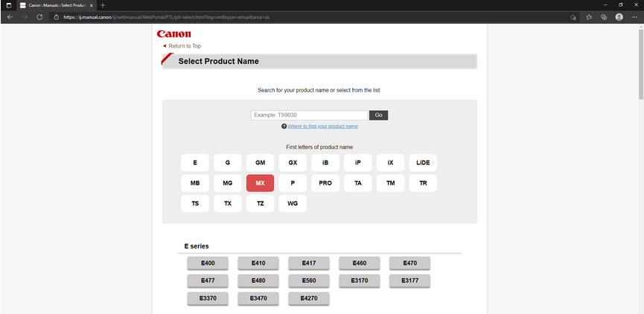
Task: Close the Canon Manuals tab
Action: [91, 5]
